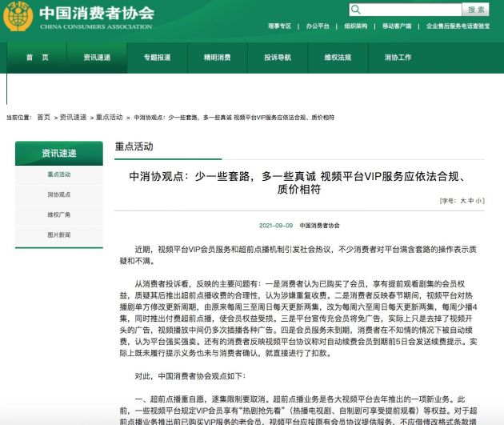
Task: Open 消协工作 in main navigation
Action: [x=398, y=58]
